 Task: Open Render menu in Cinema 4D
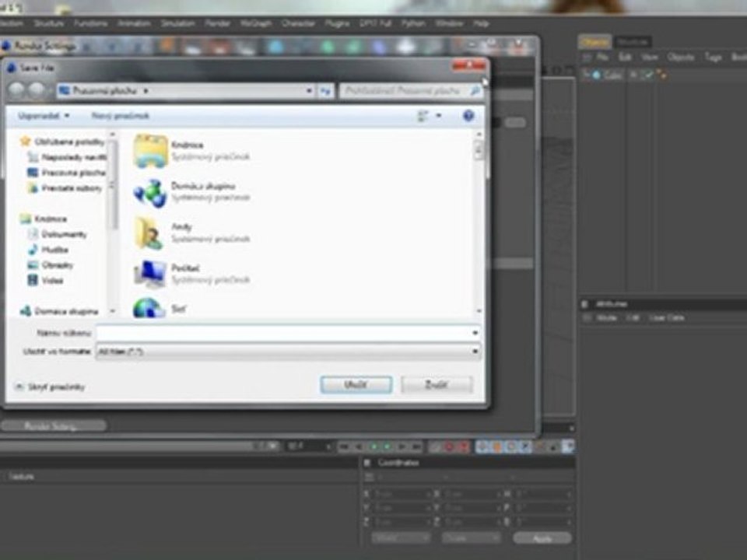[x=218, y=23]
